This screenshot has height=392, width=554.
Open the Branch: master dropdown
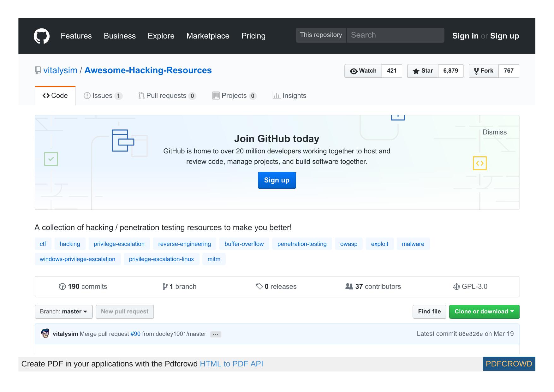pyautogui.click(x=63, y=312)
